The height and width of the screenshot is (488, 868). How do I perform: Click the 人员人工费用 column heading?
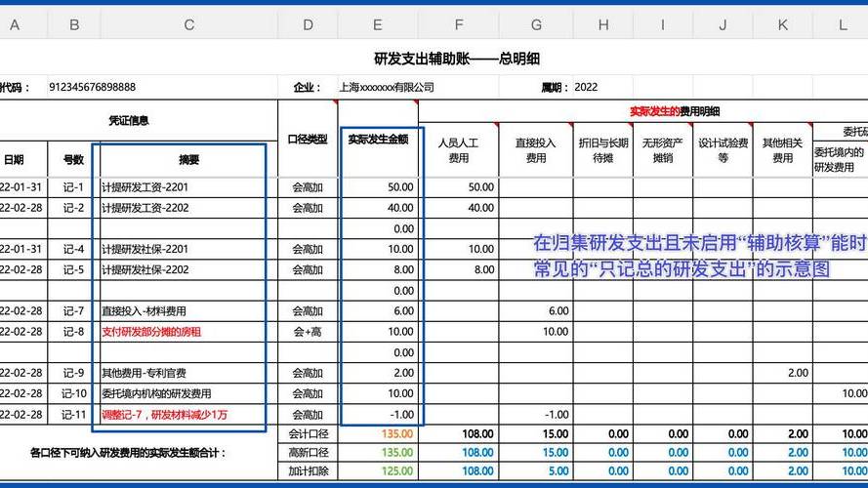[459, 150]
